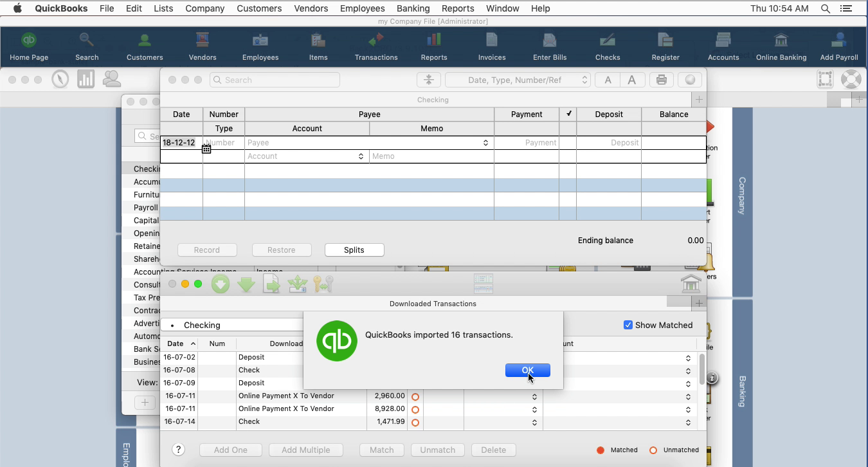868x467 pixels.
Task: Open dropdown stepper on 1,471.99 transaction row
Action: [x=534, y=422]
